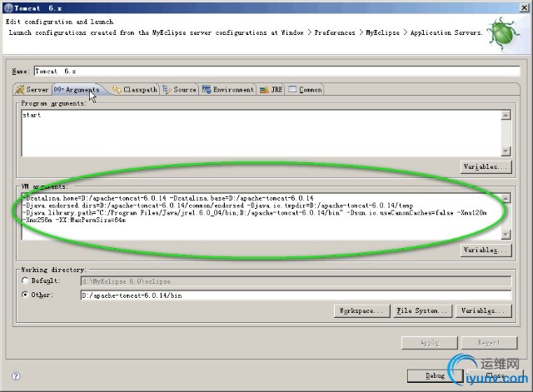
Task: Click the Environment tab icon
Action: click(207, 89)
